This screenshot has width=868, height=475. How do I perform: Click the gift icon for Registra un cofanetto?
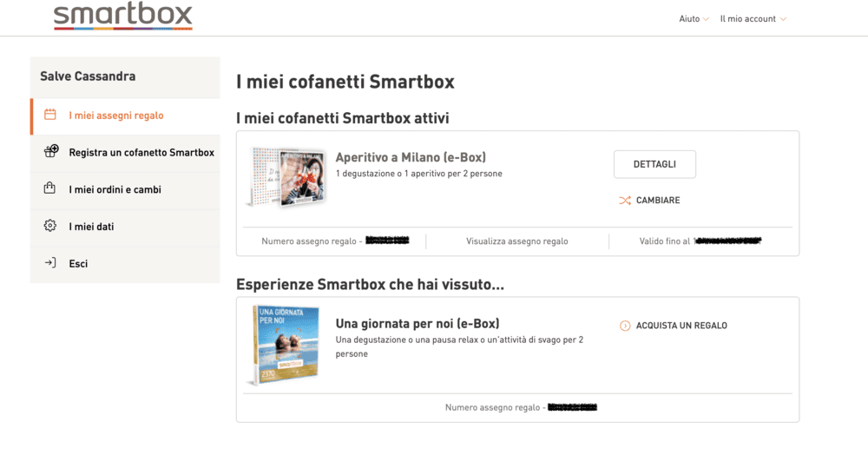[x=51, y=151]
